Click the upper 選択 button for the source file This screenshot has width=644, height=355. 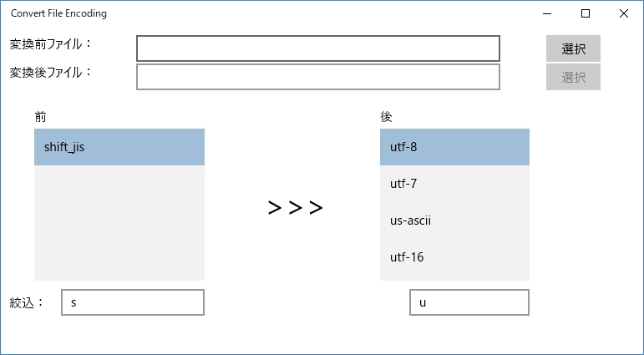(573, 48)
